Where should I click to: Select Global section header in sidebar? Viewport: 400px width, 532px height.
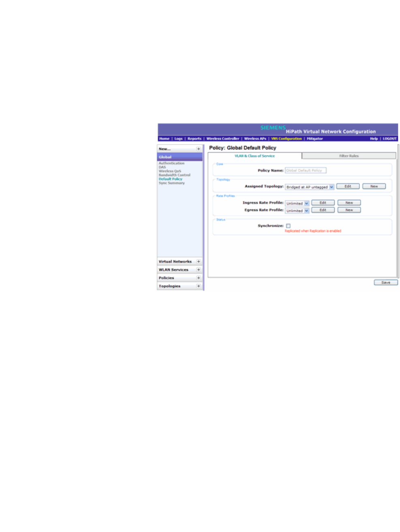(x=180, y=157)
